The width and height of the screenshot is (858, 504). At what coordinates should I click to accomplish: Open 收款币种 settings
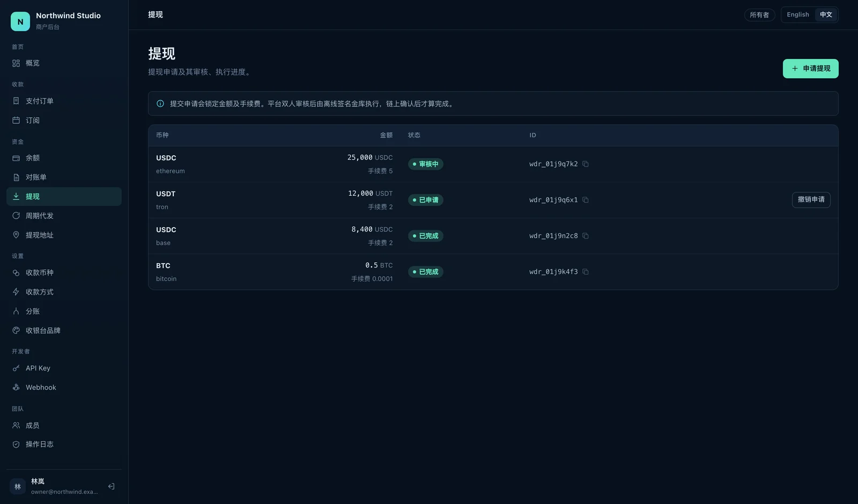click(64, 272)
